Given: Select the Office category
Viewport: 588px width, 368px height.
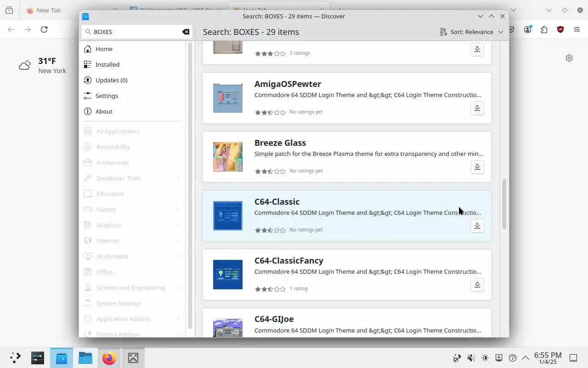Looking at the screenshot, I should [133, 272].
